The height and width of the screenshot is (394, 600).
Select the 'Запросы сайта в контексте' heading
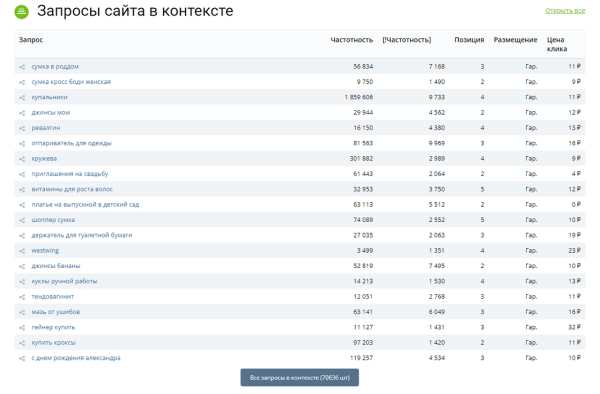(x=135, y=11)
